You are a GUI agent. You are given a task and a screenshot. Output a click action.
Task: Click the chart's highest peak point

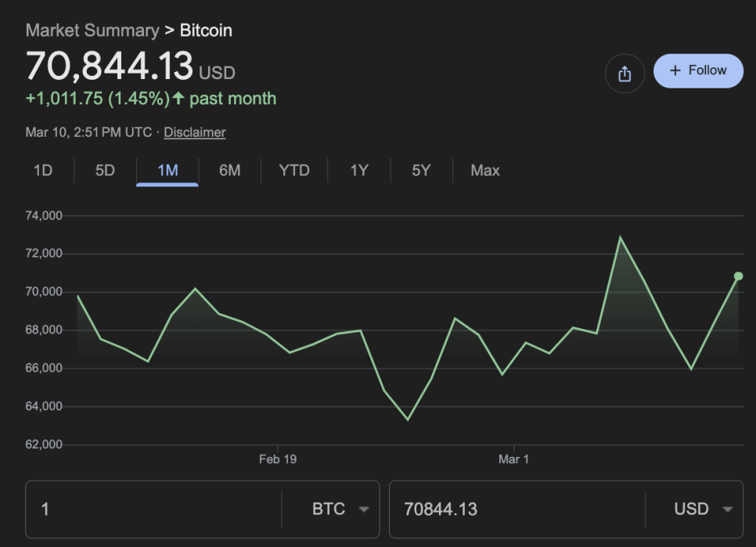pyautogui.click(x=621, y=237)
